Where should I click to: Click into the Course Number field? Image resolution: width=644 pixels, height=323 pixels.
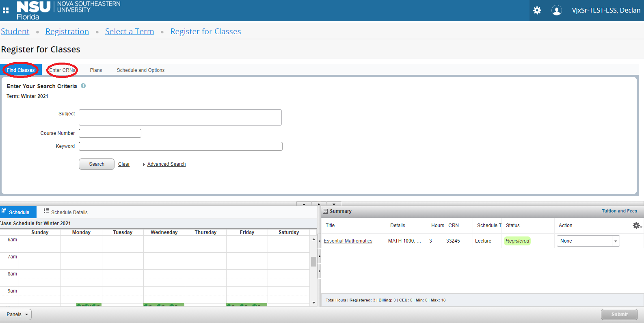pos(110,133)
